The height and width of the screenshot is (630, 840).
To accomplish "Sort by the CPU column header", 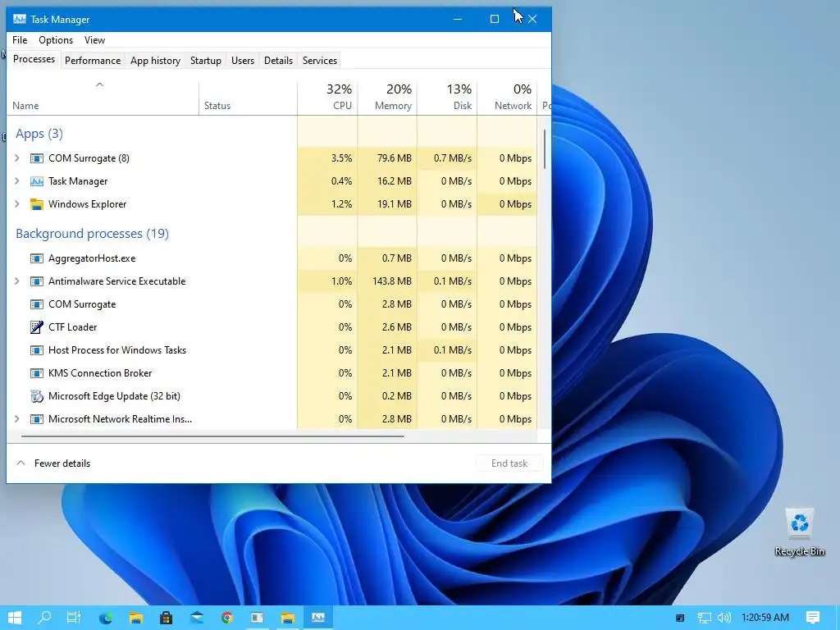I will (327, 98).
